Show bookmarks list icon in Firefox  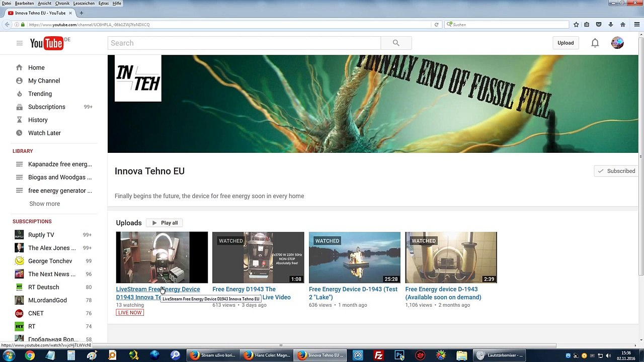587,25
